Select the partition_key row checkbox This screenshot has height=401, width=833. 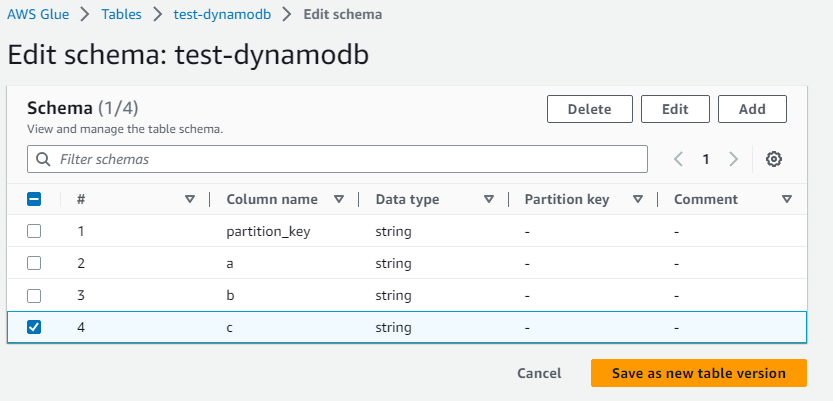point(34,231)
